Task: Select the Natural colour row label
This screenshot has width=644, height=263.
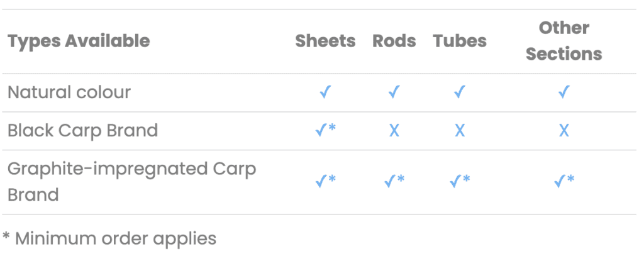Action: (69, 92)
